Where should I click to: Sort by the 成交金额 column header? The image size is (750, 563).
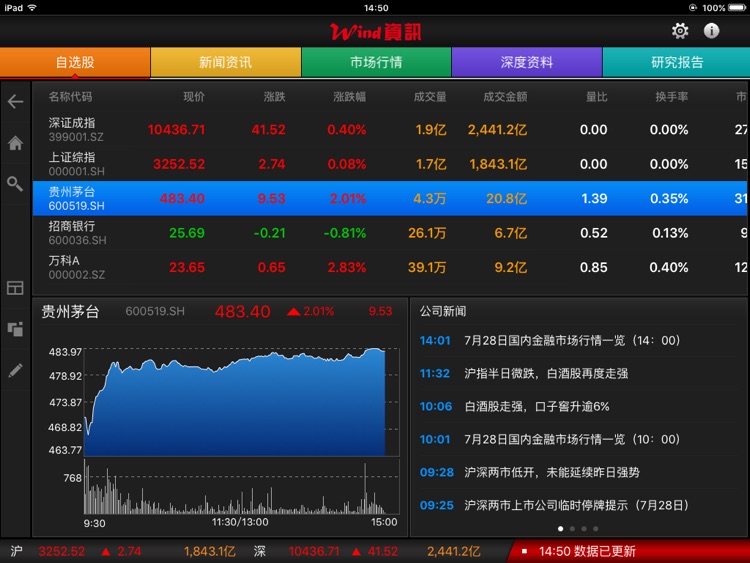pos(505,97)
